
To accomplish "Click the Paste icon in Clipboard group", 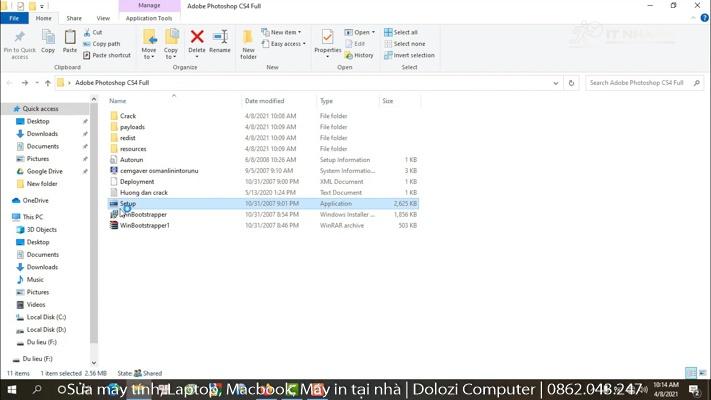I will point(70,41).
